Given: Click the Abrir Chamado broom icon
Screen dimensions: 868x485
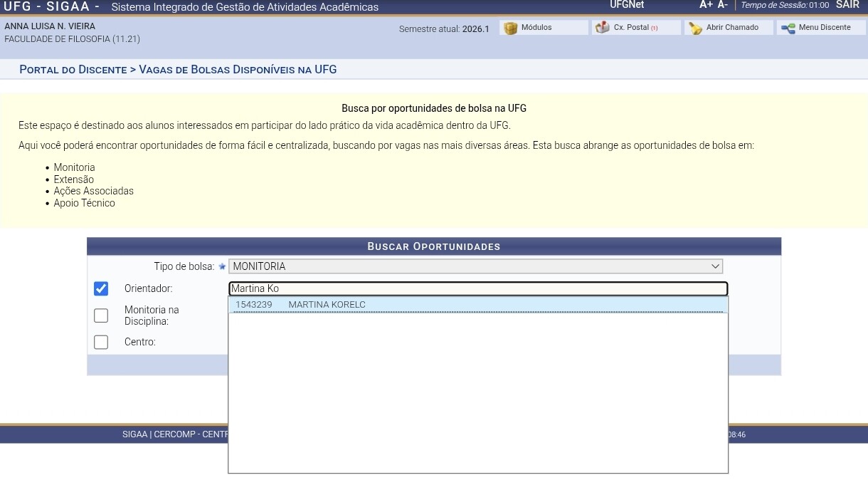Looking at the screenshot, I should pyautogui.click(x=695, y=28).
